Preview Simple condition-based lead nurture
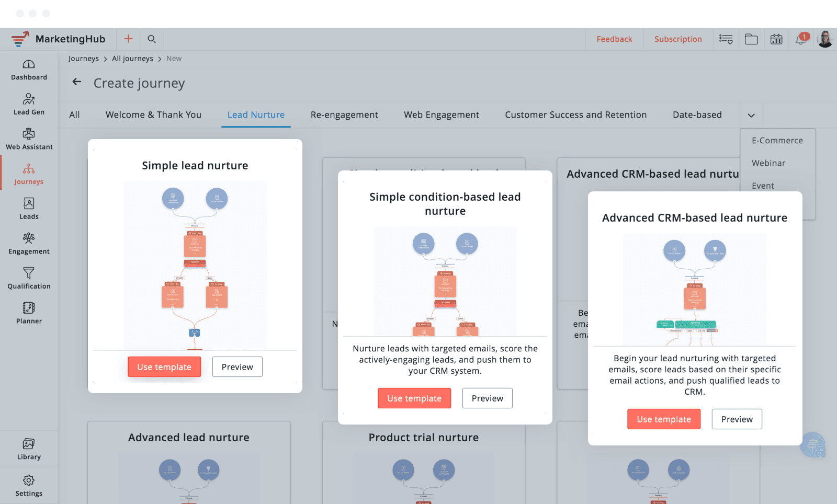The height and width of the screenshot is (504, 837). 488,398
